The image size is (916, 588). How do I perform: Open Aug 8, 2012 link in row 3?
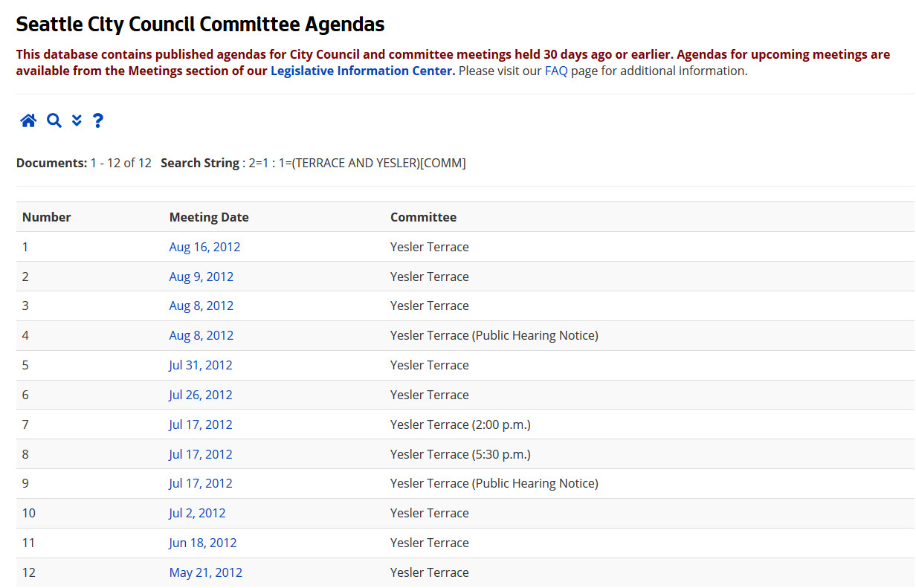tap(201, 306)
